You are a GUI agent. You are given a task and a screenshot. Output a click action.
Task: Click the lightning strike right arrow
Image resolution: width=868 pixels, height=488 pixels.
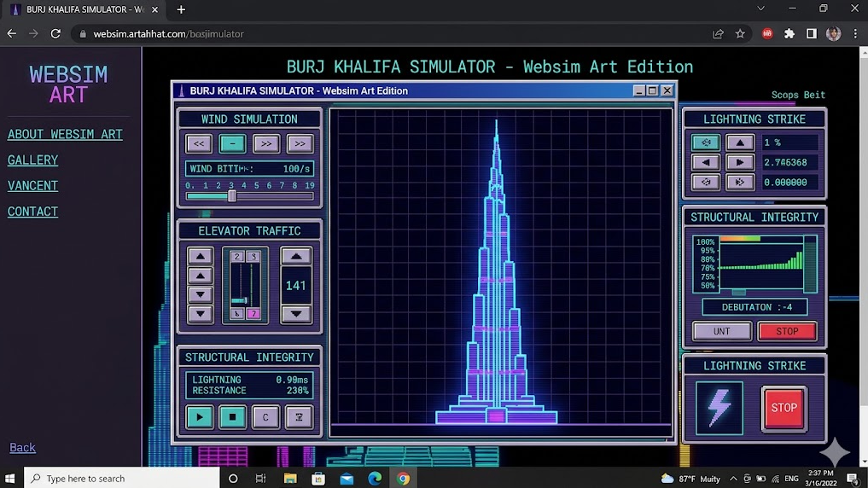pyautogui.click(x=740, y=163)
